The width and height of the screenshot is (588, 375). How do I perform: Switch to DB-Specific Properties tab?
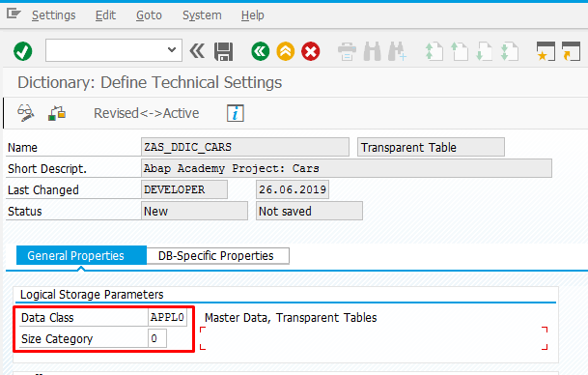tap(217, 256)
